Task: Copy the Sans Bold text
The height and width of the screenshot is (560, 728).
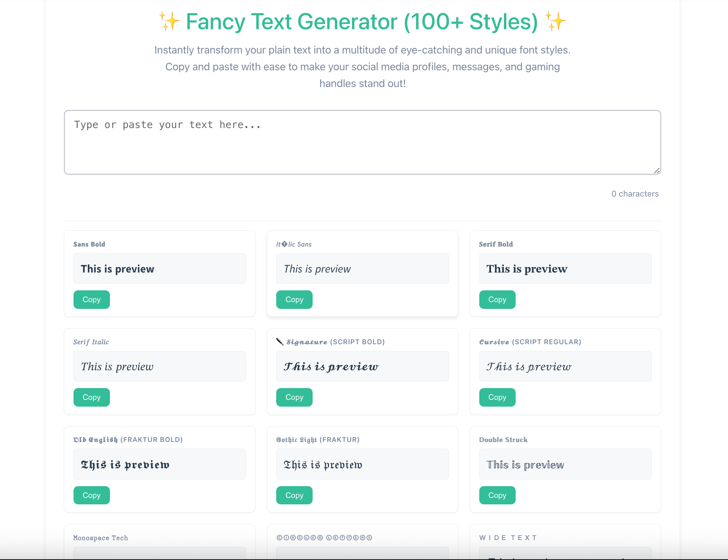Action: click(x=91, y=300)
